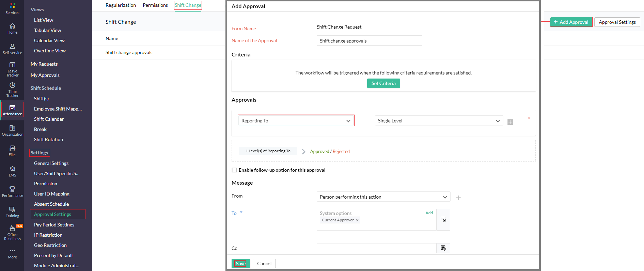Image resolution: width=644 pixels, height=271 pixels.
Task: Switch to the Regularization tab
Action: pyautogui.click(x=121, y=5)
